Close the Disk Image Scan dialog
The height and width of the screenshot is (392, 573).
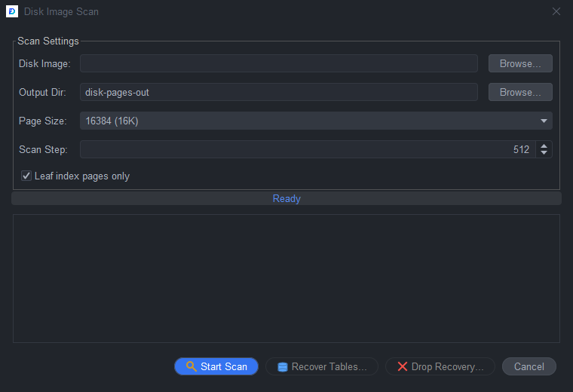tap(556, 12)
